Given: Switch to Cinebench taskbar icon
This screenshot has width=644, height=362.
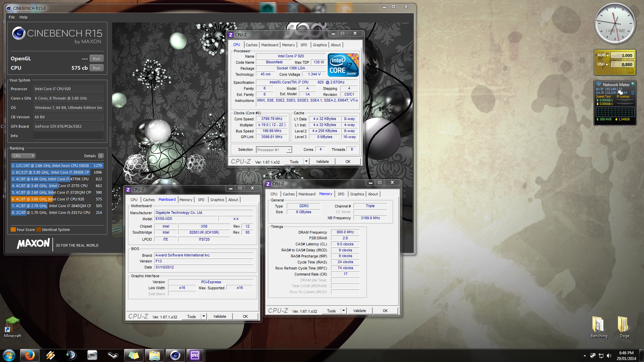Looking at the screenshot, I should (x=175, y=355).
